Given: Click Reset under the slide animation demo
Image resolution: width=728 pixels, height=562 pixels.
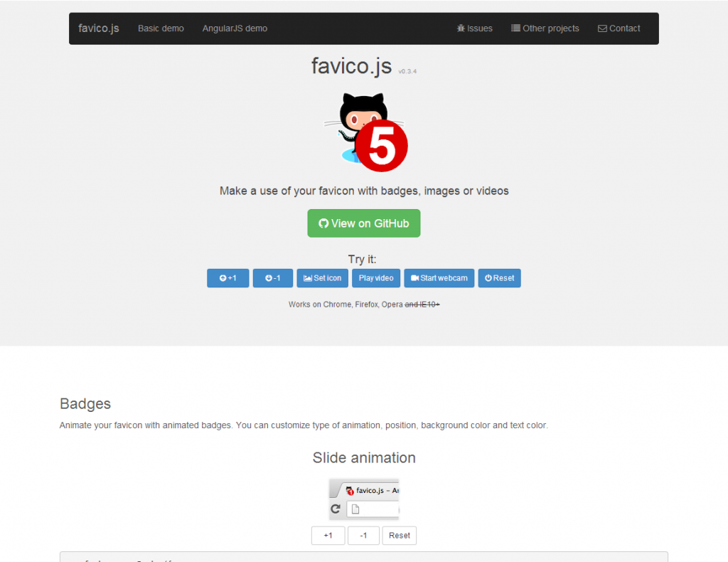Looking at the screenshot, I should click(x=399, y=535).
